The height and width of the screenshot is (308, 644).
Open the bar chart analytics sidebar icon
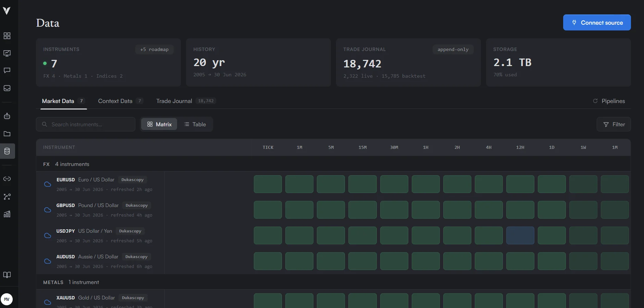tap(7, 214)
